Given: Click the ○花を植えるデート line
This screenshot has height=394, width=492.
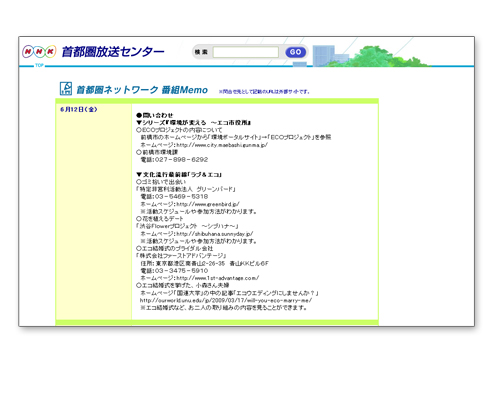Looking at the screenshot, I should pos(160,219).
